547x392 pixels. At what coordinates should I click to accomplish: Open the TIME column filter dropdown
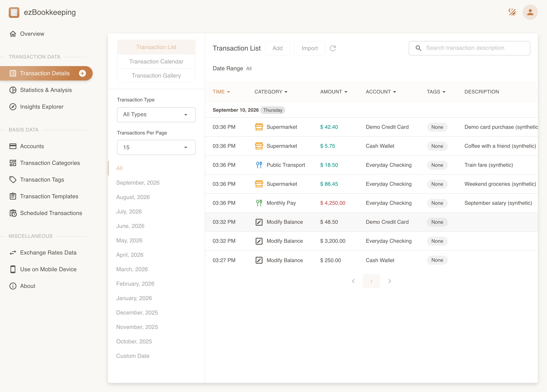point(221,92)
